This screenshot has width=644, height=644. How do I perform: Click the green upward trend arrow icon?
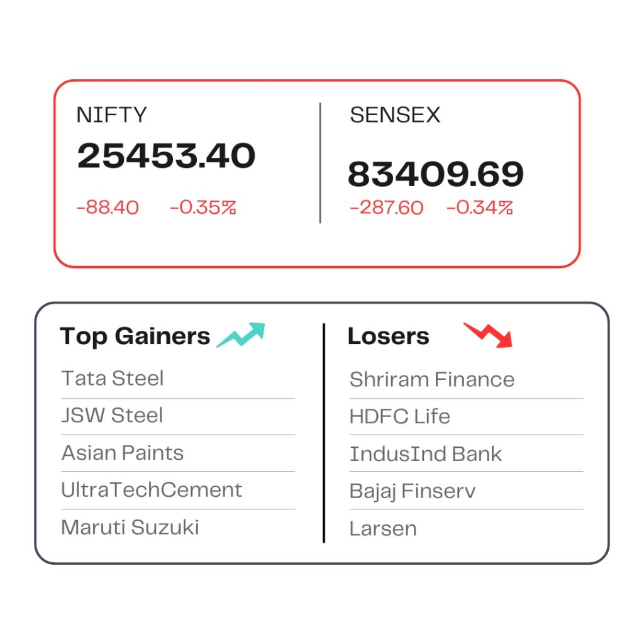point(241,335)
